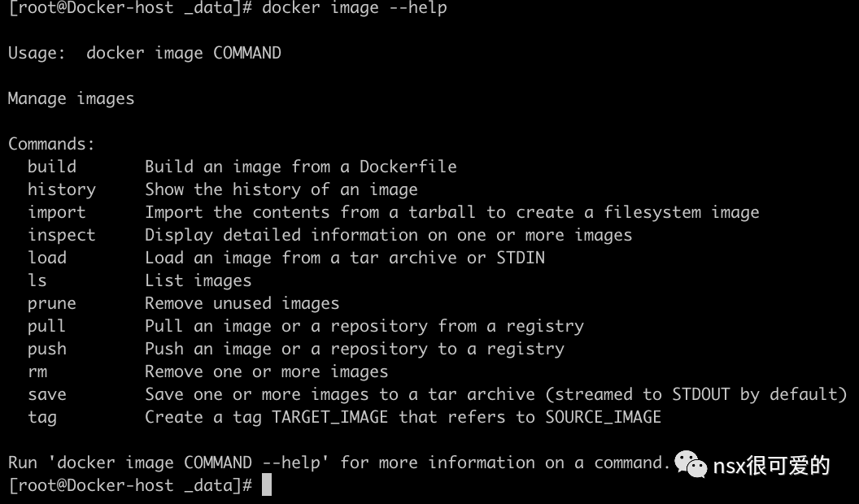Click the 'tag' command entry

pos(42,418)
